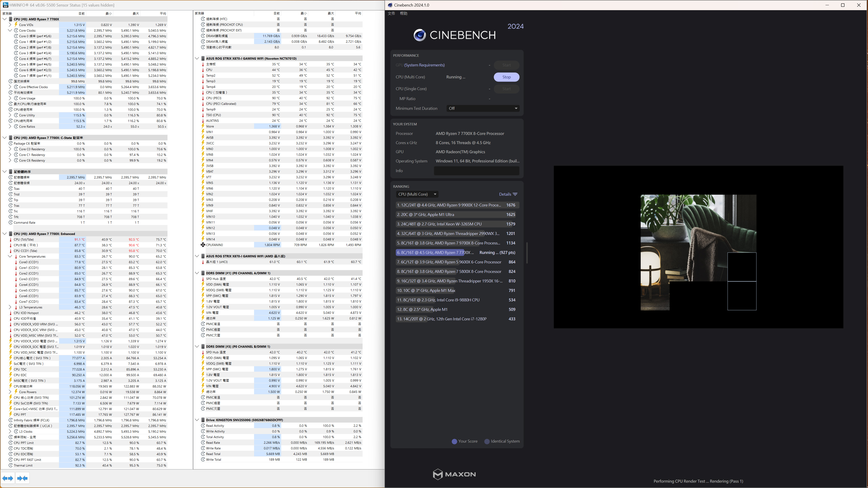This screenshot has height=488, width=868.
Task: Collapse the CPU C-State 駐留率 section
Action: 4,138
